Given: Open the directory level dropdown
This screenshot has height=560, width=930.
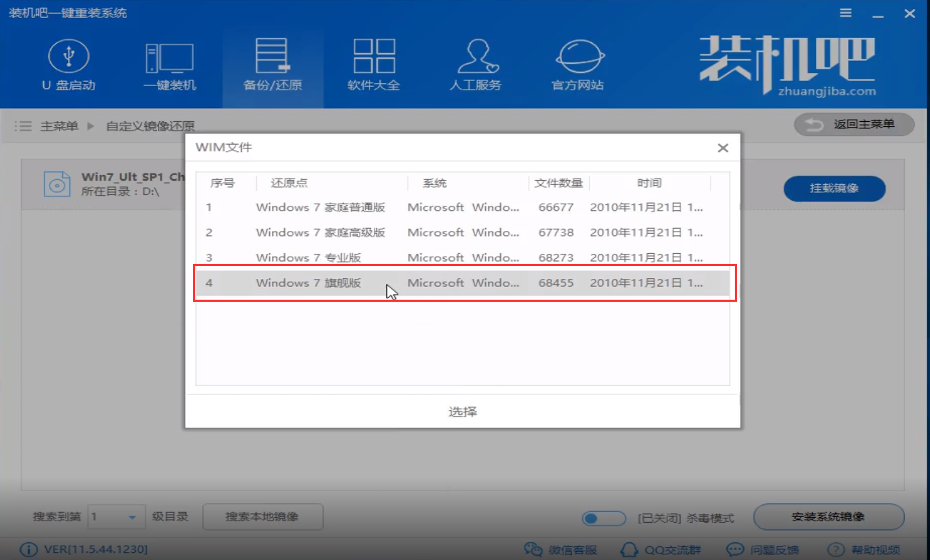Looking at the screenshot, I should (116, 517).
